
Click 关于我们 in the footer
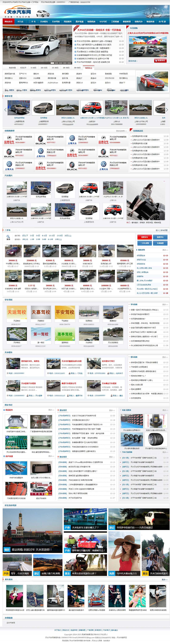[57, 630]
